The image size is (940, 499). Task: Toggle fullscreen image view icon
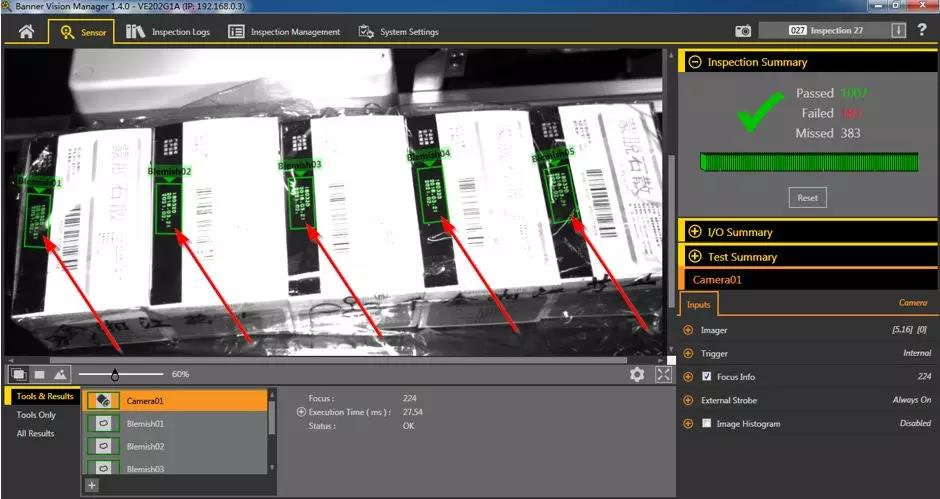[664, 375]
